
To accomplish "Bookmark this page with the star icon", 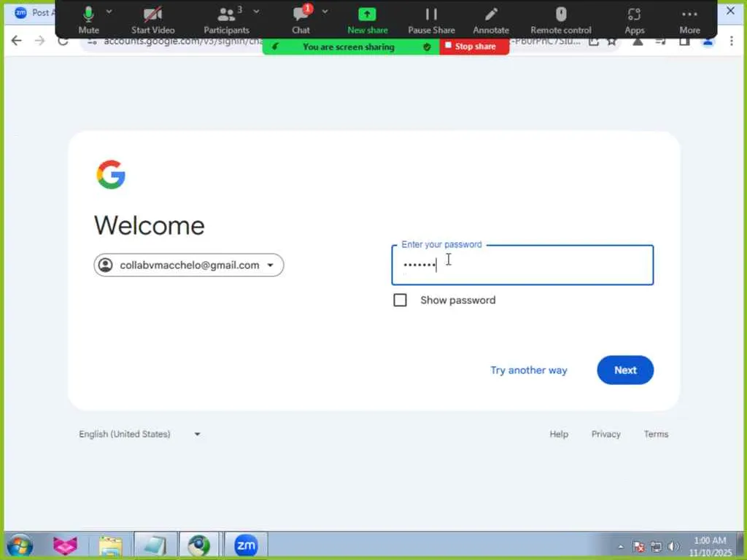I will 612,42.
